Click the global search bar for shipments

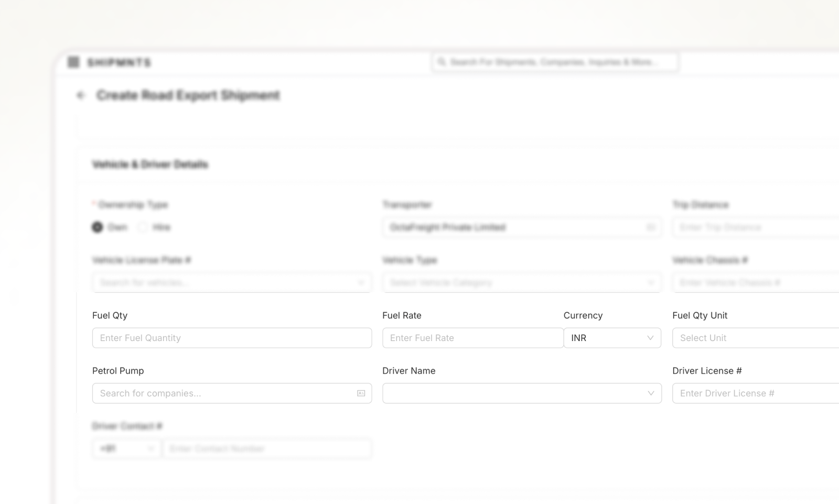555,62
